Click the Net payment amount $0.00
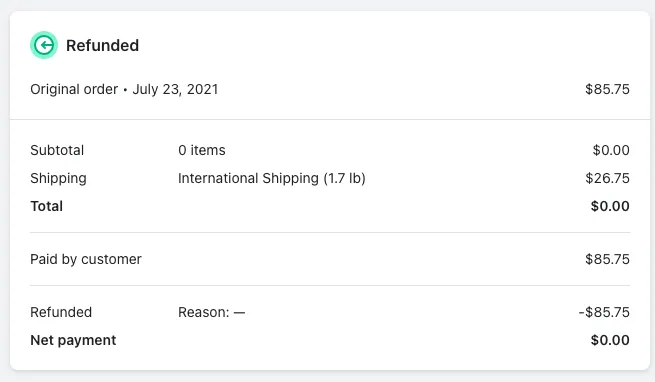 (x=610, y=340)
